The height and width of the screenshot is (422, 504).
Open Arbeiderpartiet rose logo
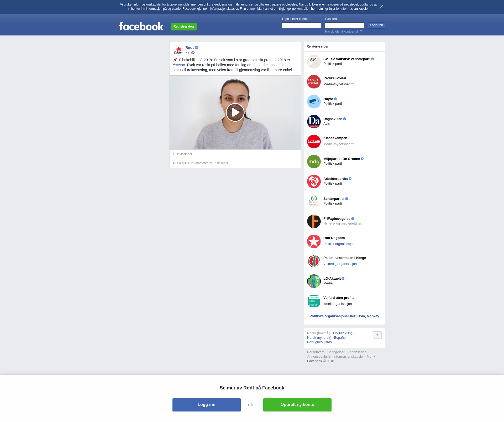(314, 181)
